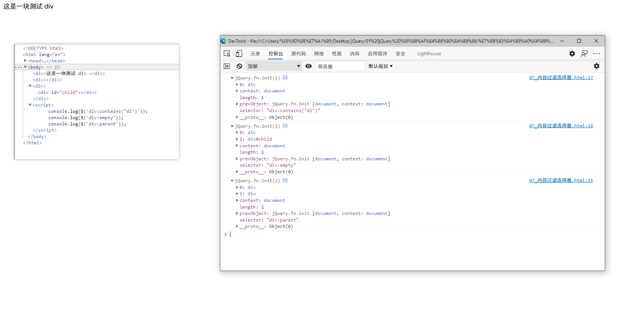This screenshot has height=328, width=644.
Task: Open the 顶部 context dropdown
Action: coord(274,66)
